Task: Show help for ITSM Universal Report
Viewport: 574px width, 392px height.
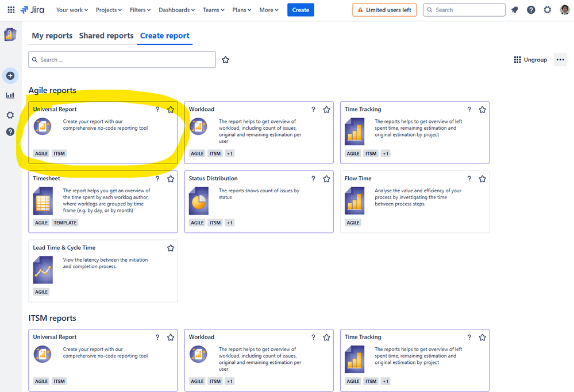Action: pyautogui.click(x=157, y=337)
